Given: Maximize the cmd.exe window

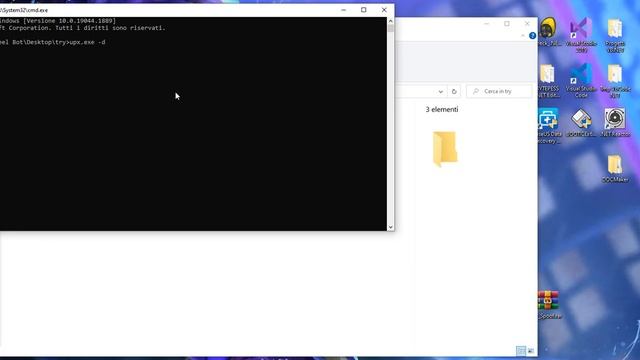Looking at the screenshot, I should click(364, 10).
